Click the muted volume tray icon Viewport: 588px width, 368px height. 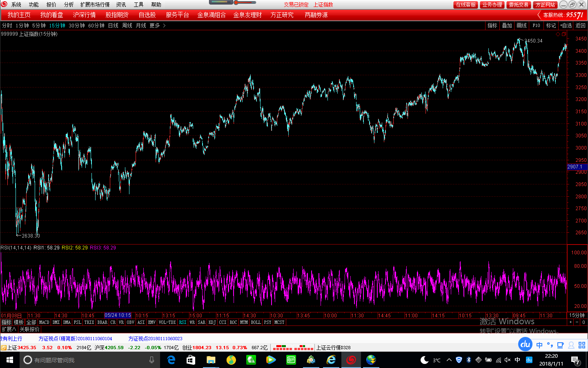(x=508, y=360)
